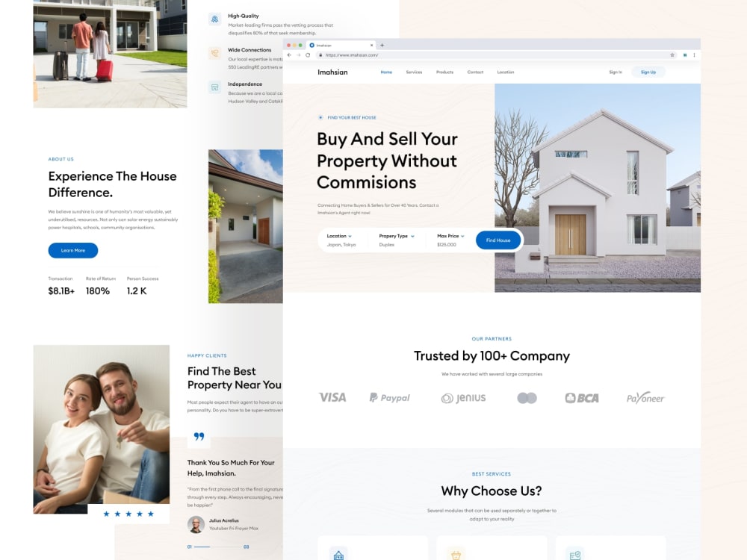Viewport: 747px width, 560px height.
Task: Click the $125.000 max price value
Action: [x=447, y=245]
